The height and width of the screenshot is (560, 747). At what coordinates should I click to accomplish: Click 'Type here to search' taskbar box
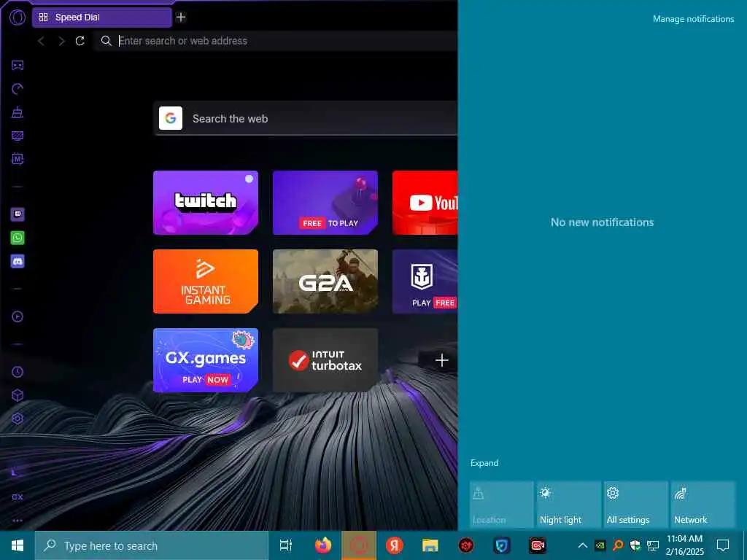[152, 545]
